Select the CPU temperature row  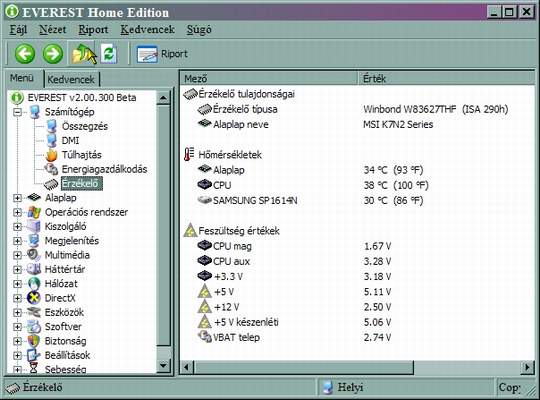click(x=356, y=185)
